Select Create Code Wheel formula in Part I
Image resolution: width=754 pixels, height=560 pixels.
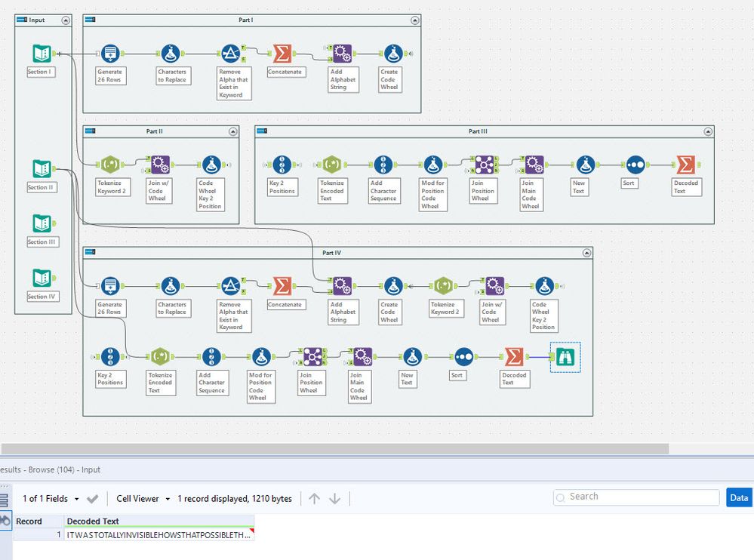click(394, 54)
